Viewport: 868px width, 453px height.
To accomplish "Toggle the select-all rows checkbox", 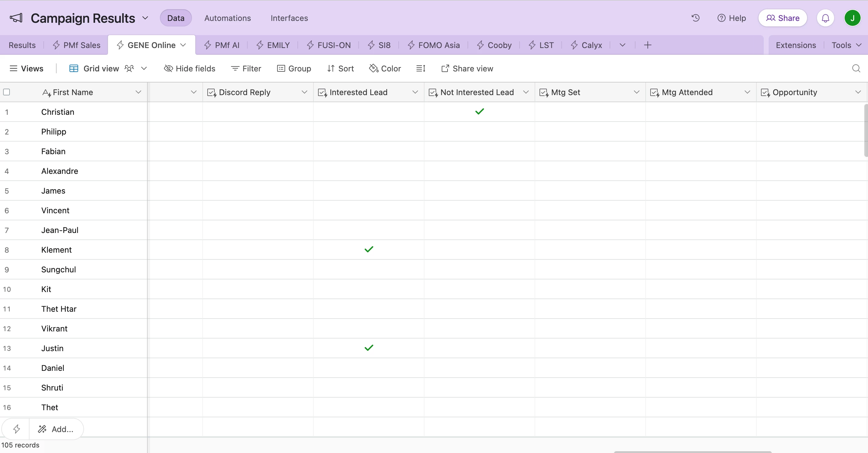I will point(6,92).
